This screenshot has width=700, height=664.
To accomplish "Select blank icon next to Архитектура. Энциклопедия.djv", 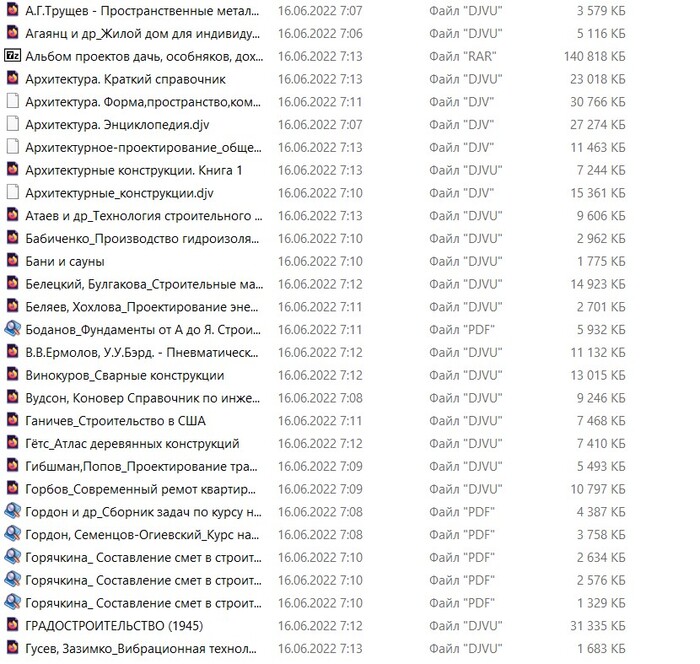I will [x=12, y=124].
